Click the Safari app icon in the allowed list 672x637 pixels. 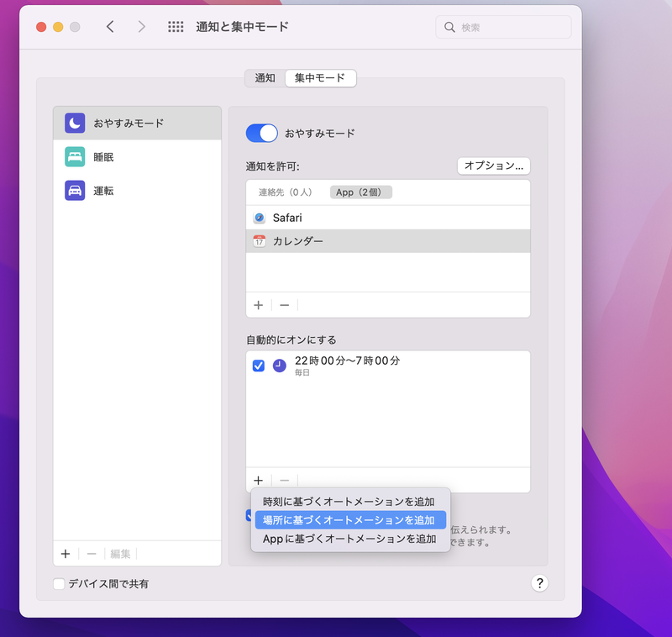click(x=260, y=217)
